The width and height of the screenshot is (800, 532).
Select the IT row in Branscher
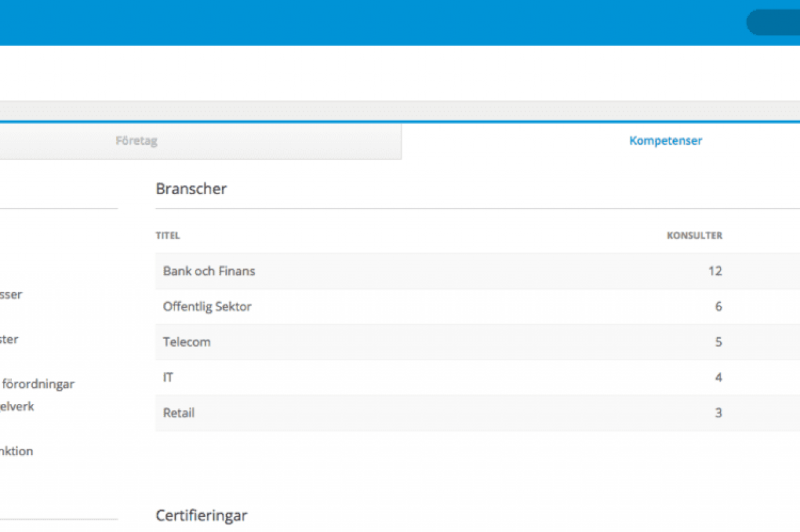click(x=168, y=378)
